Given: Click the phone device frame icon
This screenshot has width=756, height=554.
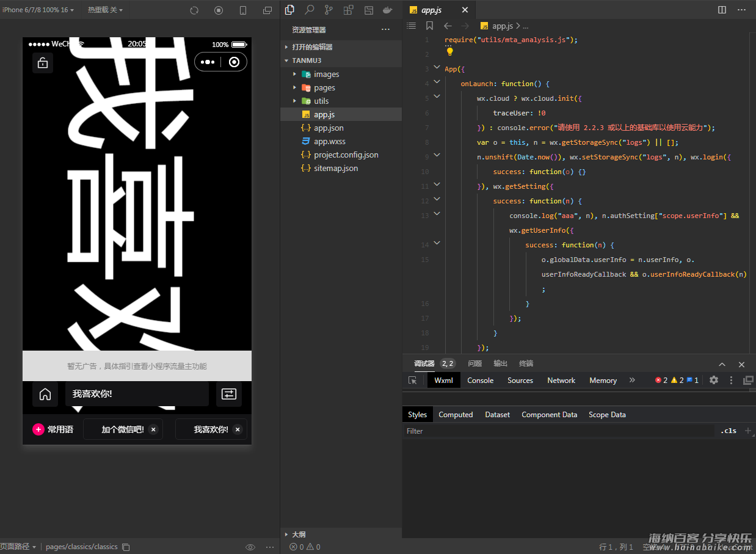Looking at the screenshot, I should click(x=243, y=10).
